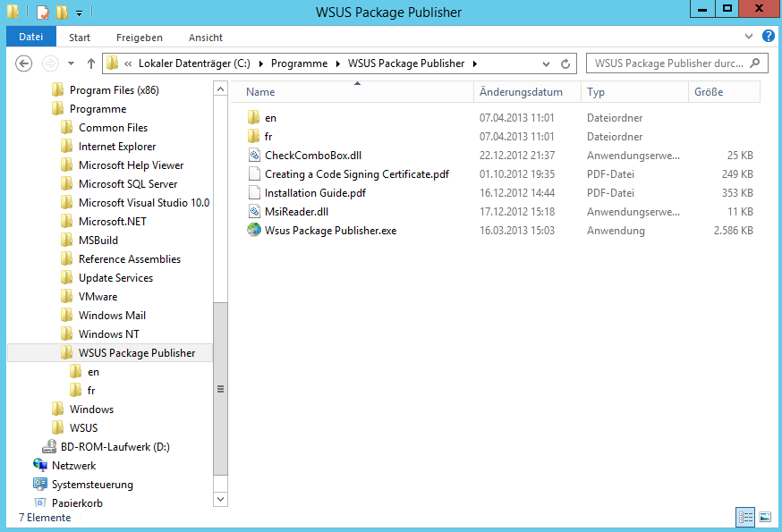Select Microsoft SQL Server folder in tree

pos(128,184)
